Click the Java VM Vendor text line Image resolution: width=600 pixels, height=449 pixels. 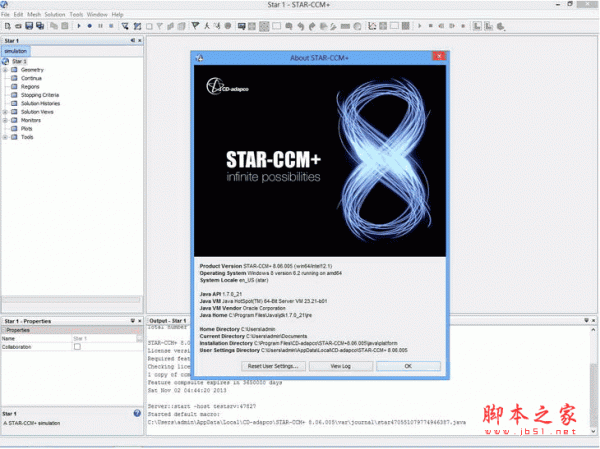243,308
